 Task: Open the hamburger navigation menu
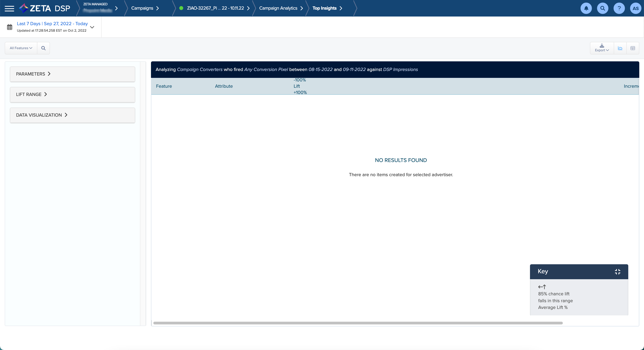click(9, 8)
